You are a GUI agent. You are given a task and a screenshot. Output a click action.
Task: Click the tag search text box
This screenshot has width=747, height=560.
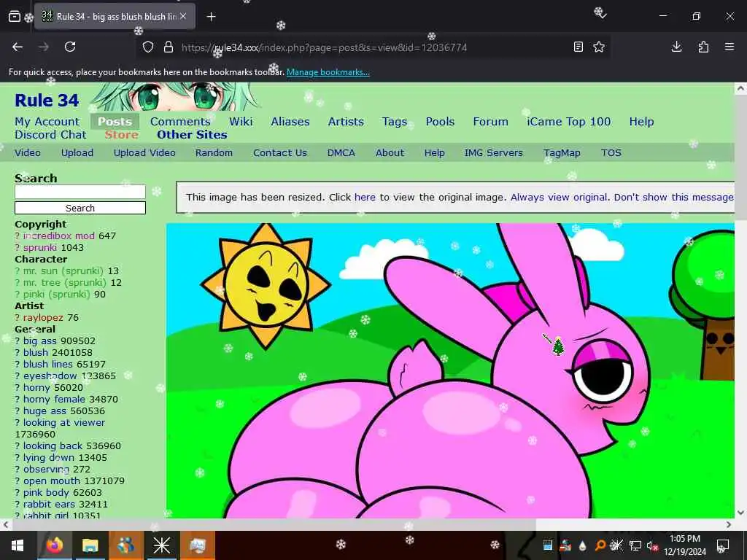point(80,192)
